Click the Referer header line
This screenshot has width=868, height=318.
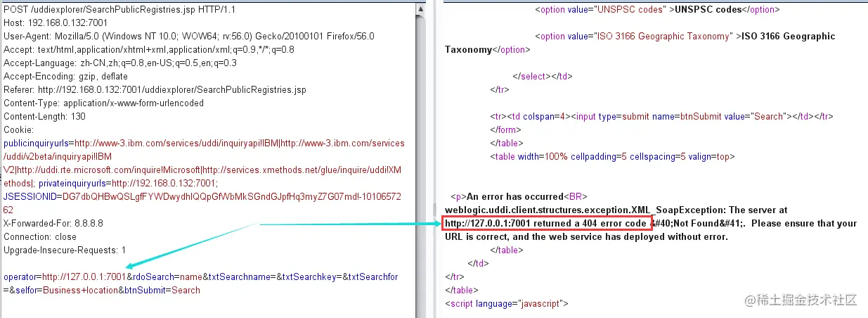[155, 90]
